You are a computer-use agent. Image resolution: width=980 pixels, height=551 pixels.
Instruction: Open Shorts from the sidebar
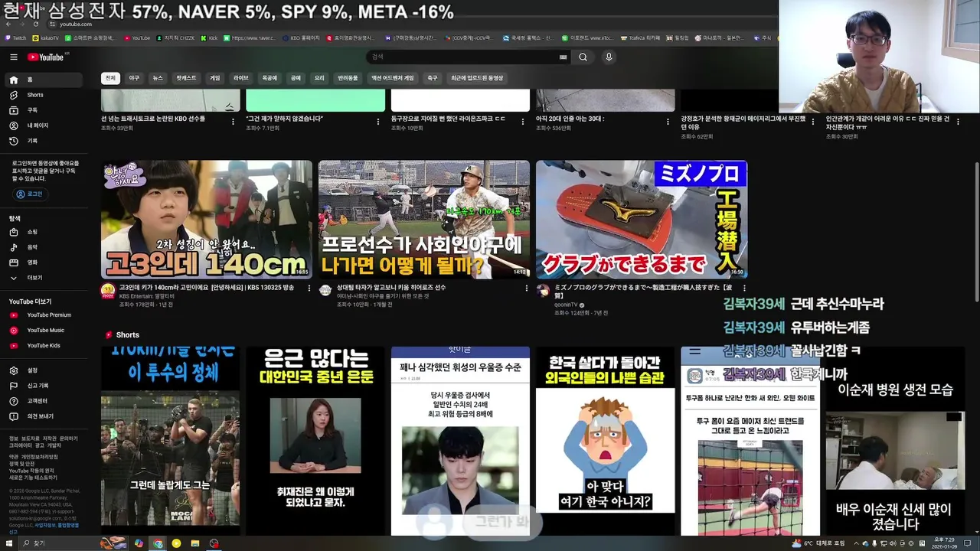tap(43, 95)
